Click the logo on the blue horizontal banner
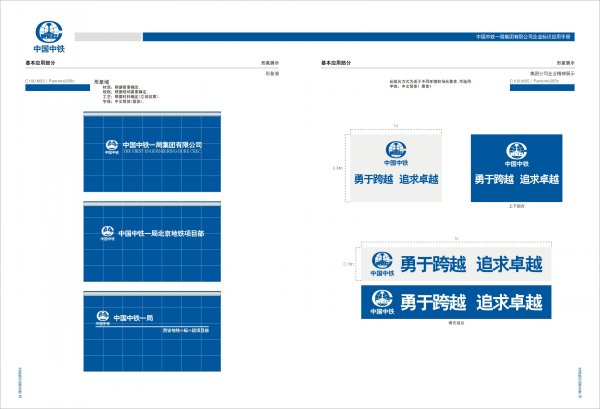Screen dimensions: 600x409 coord(382,300)
